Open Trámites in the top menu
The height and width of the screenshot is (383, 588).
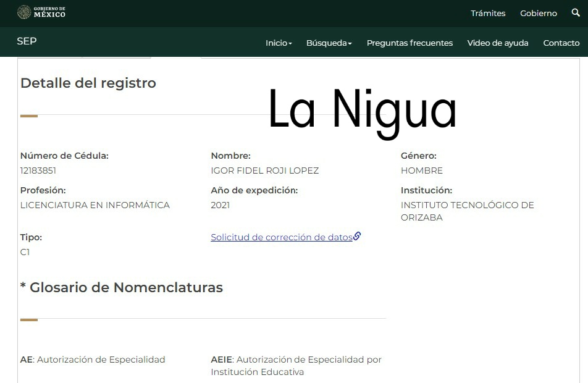coord(488,13)
